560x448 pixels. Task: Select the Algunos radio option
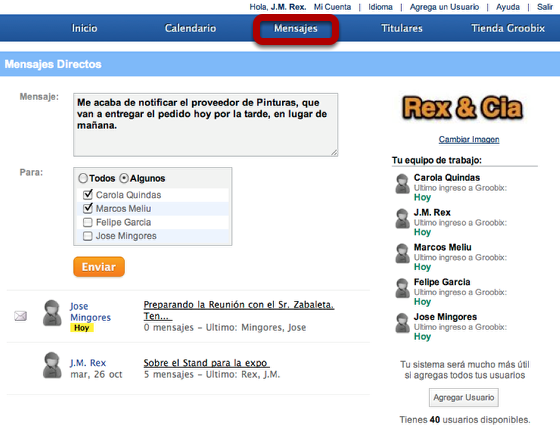pos(124,178)
